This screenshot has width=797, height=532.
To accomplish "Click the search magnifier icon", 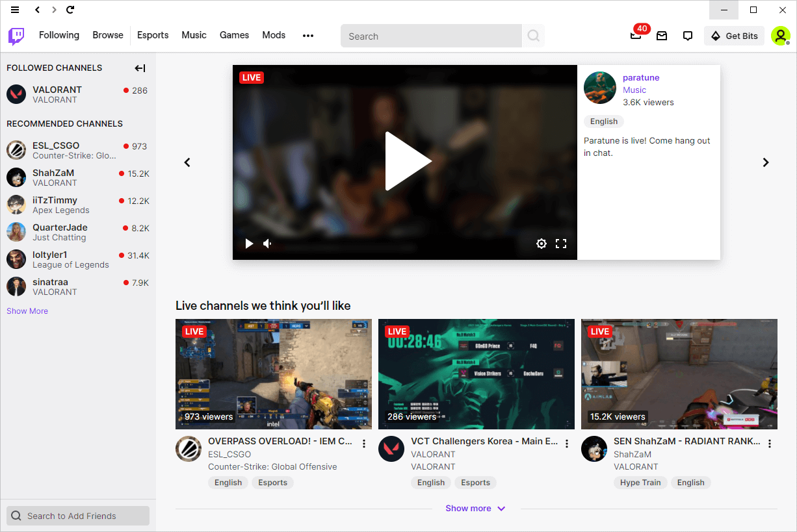I will click(533, 36).
